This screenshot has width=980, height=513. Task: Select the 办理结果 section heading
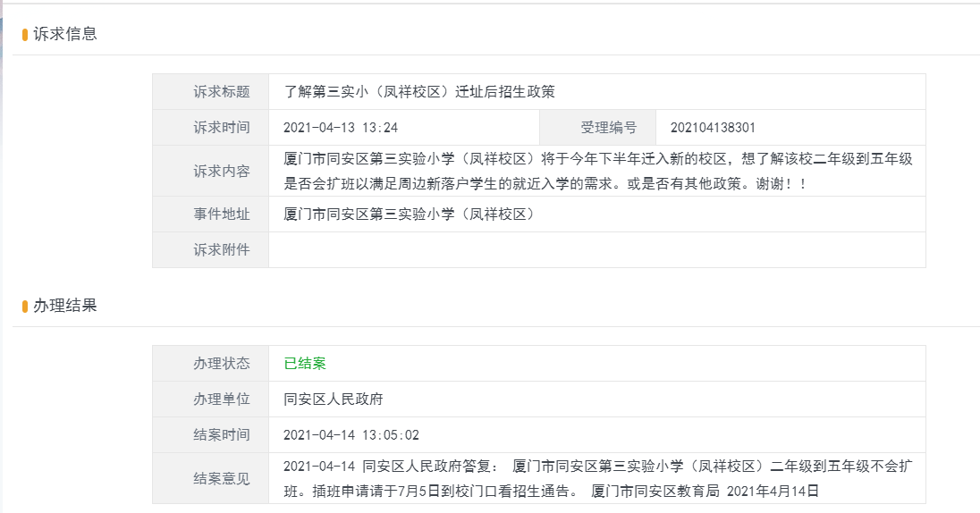click(x=65, y=306)
